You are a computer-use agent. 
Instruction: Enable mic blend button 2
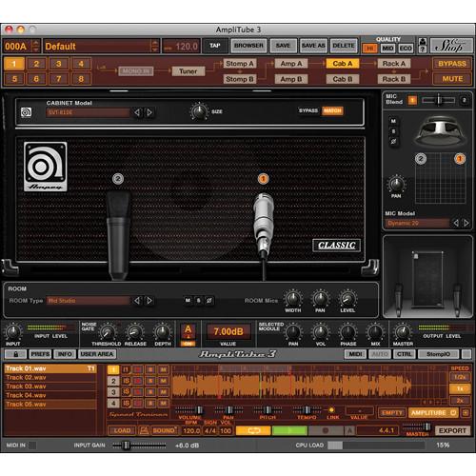(464, 101)
